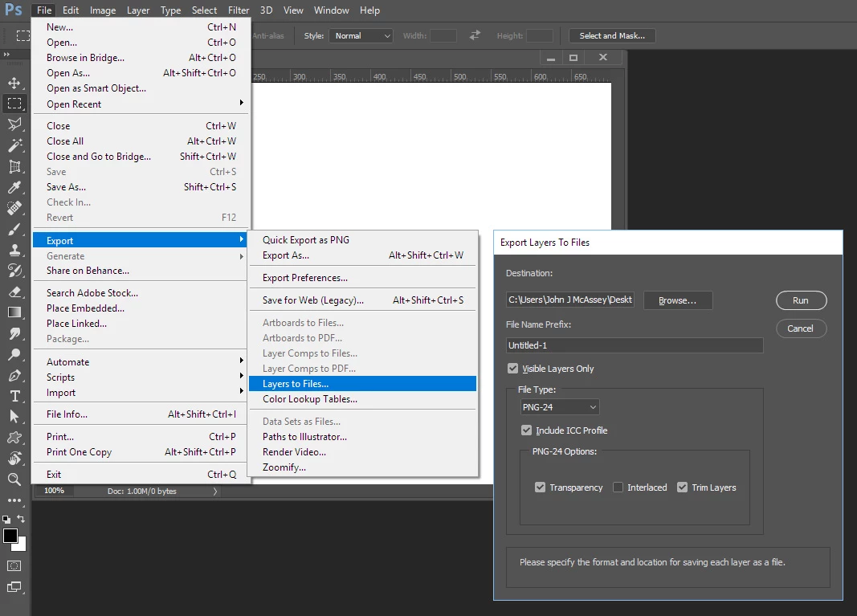Select the Brush tool

14,229
